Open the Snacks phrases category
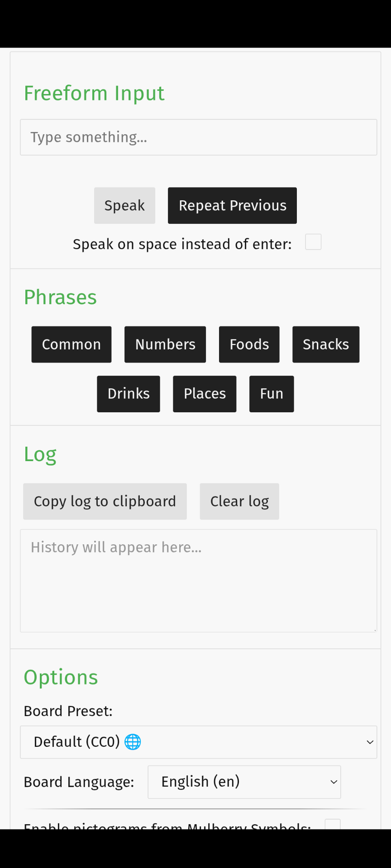 pos(326,344)
